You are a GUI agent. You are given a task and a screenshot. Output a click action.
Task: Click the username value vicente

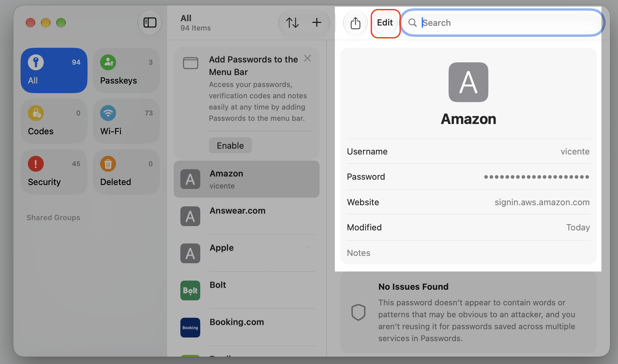click(x=575, y=152)
